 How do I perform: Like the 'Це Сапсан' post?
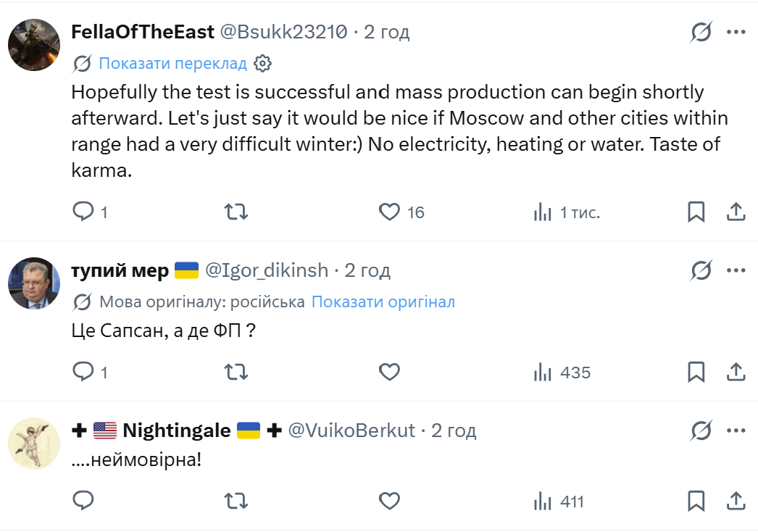[x=389, y=372]
